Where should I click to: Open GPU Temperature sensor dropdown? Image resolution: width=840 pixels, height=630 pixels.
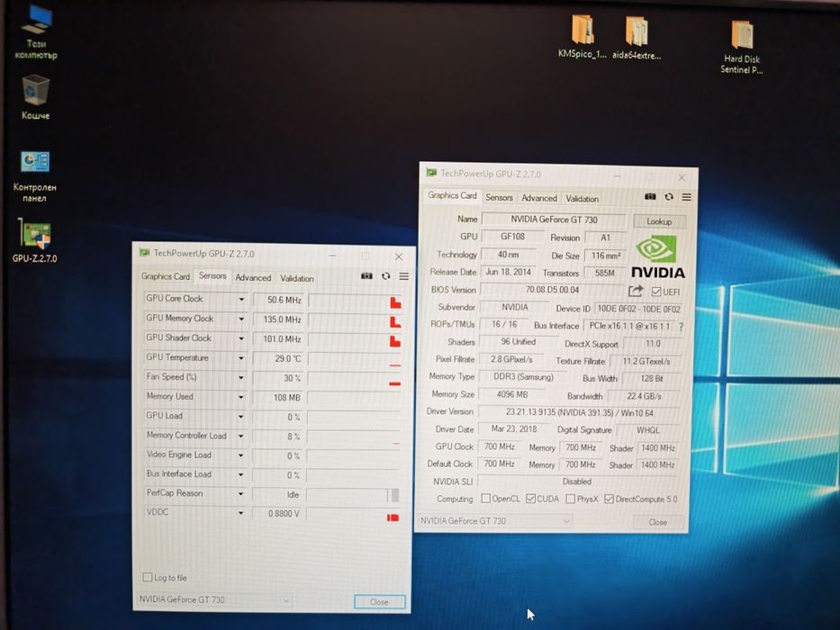[241, 358]
